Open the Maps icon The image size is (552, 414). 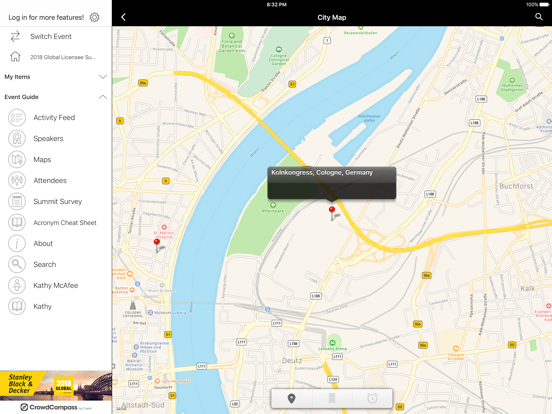(17, 159)
